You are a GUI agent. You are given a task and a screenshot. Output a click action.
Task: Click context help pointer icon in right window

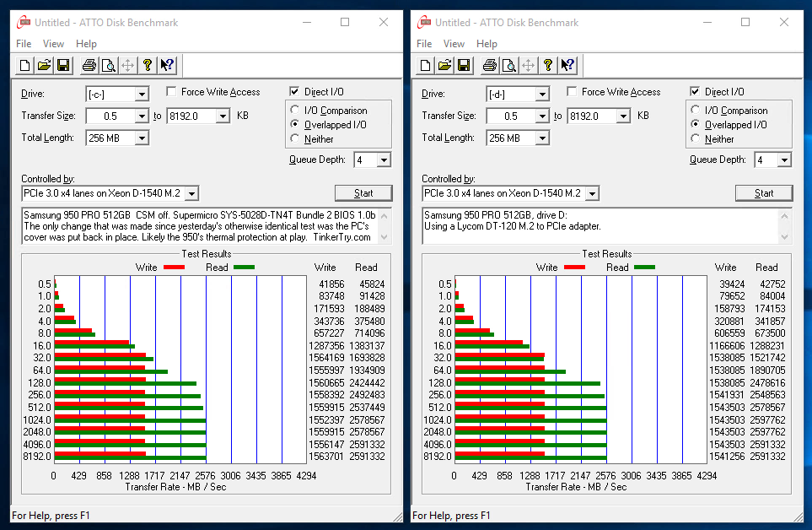coord(567,65)
